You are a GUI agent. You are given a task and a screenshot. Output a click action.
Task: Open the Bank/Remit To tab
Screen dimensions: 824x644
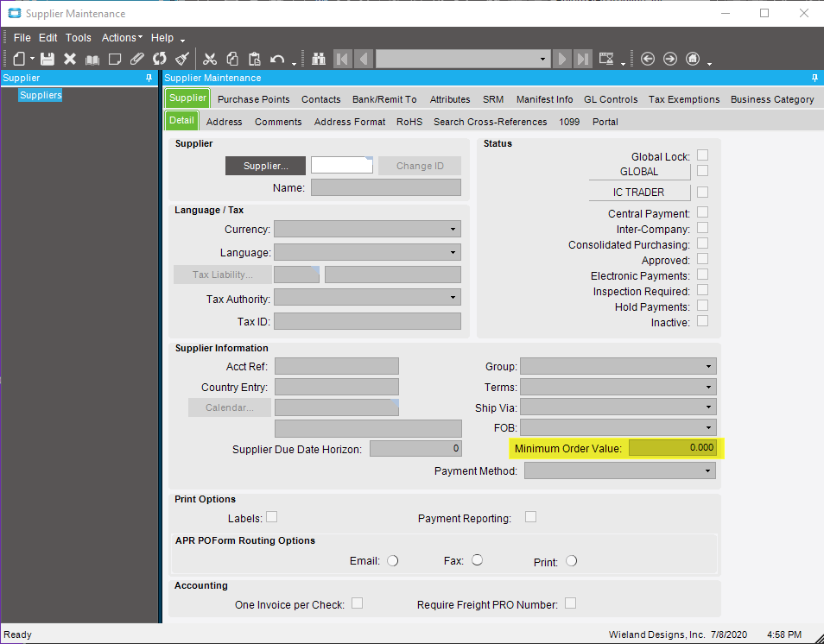click(x=384, y=99)
